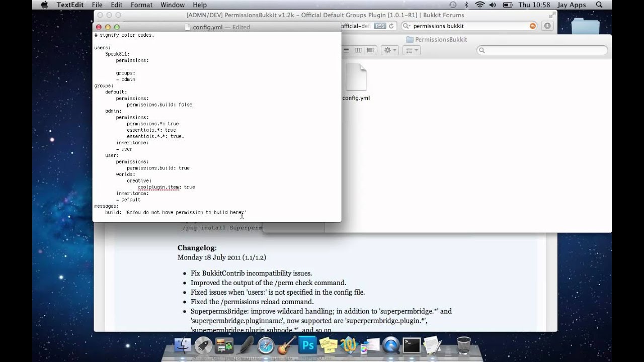
Task: Switch Finder to list view
Action: [x=346, y=50]
